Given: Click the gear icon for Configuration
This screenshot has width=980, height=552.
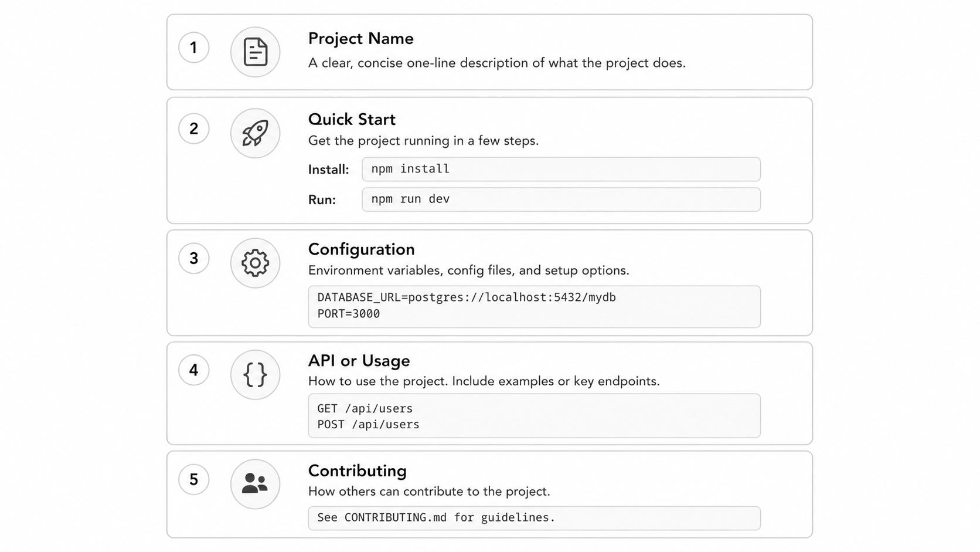Looking at the screenshot, I should click(x=255, y=263).
